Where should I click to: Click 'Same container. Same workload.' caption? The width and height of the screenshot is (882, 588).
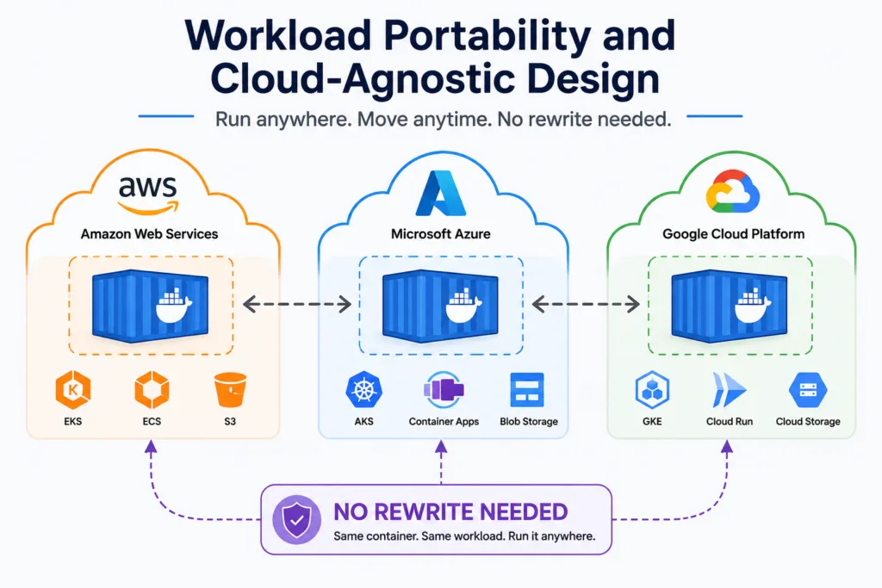419,536
